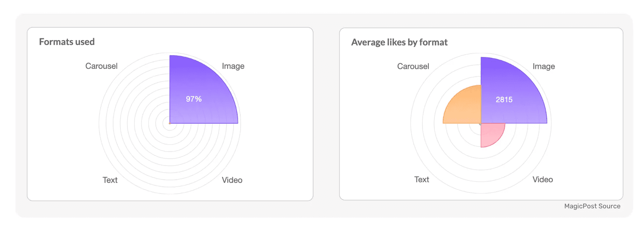This screenshot has height=226, width=644.
Task: Click the Text label in Formats used chart
Action: point(110,180)
